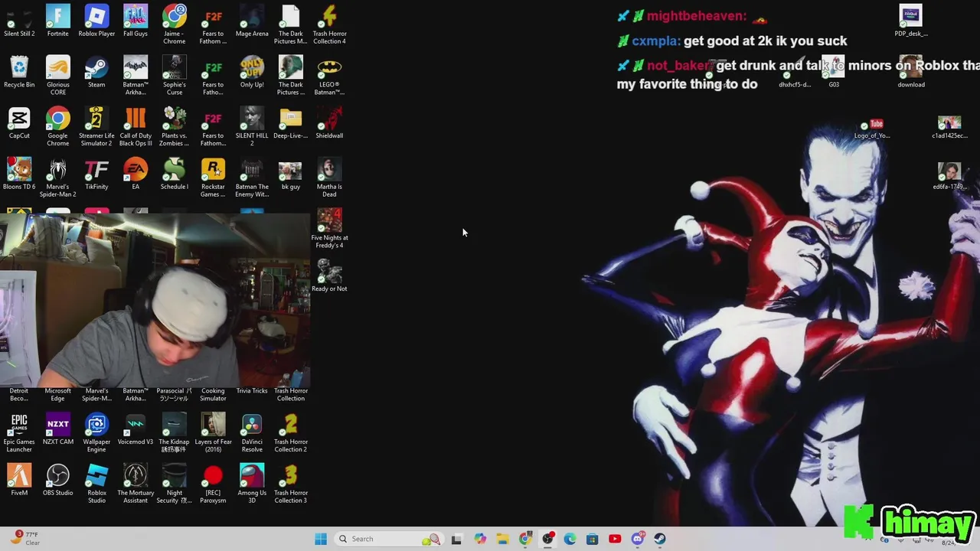Select the Voicemod V3 shortcut
Image resolution: width=980 pixels, height=551 pixels.
point(136,429)
